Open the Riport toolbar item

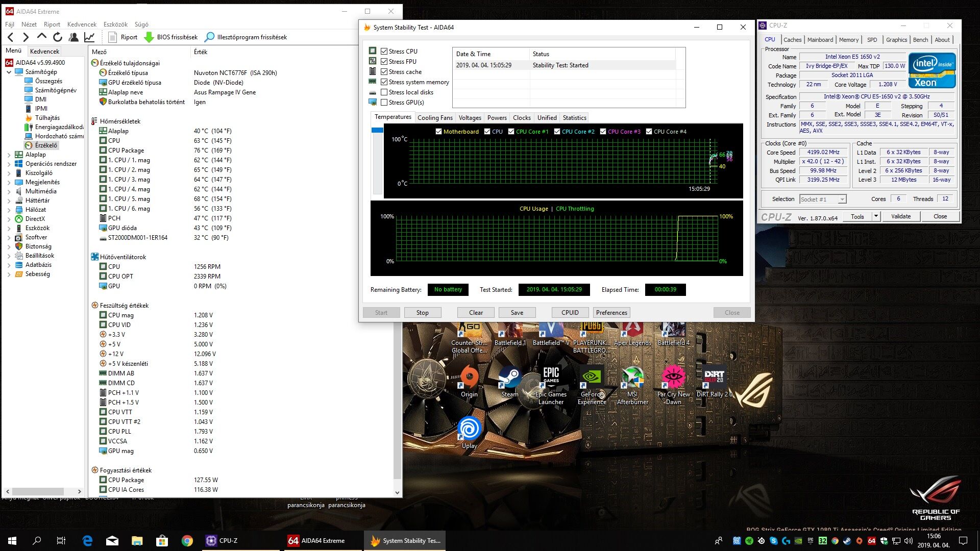tap(123, 37)
